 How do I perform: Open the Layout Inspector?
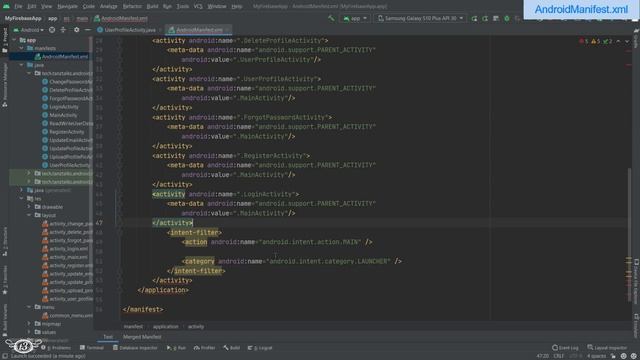(607, 348)
